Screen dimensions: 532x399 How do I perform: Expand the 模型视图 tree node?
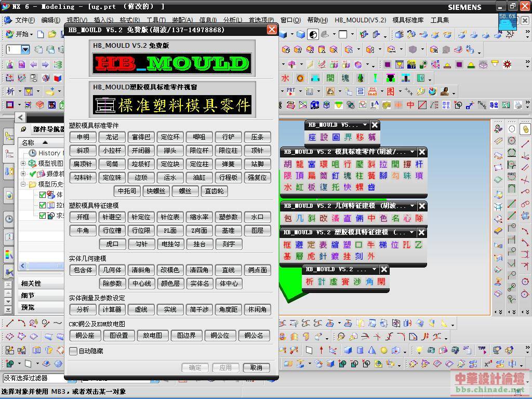coord(23,164)
